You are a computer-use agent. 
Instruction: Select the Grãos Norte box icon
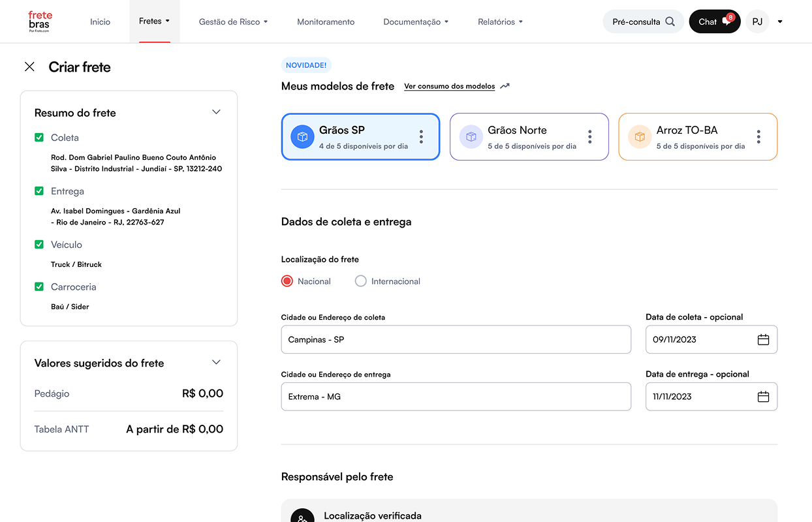click(x=471, y=137)
